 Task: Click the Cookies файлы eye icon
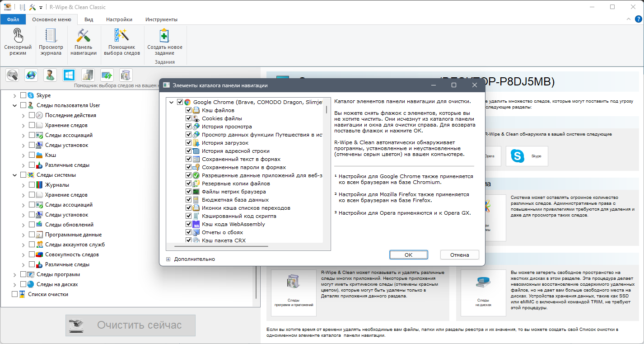pyautogui.click(x=196, y=118)
